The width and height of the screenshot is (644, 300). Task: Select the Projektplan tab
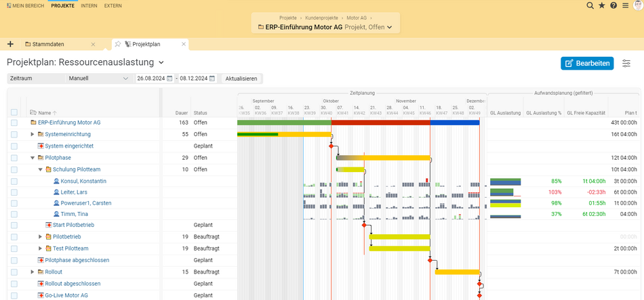pos(146,44)
